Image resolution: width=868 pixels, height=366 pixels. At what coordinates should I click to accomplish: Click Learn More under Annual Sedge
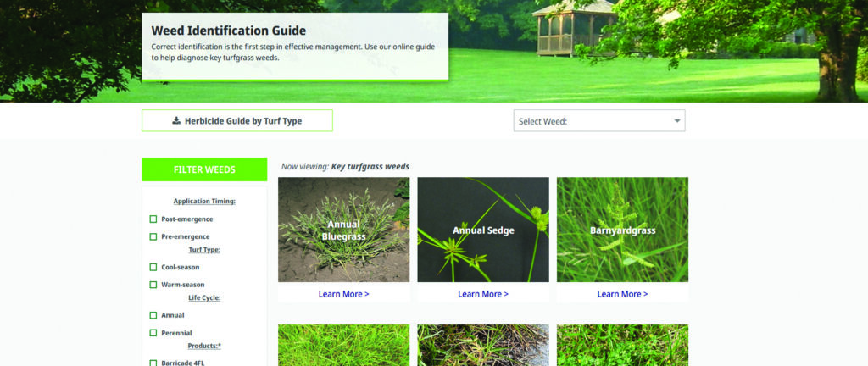pyautogui.click(x=483, y=294)
